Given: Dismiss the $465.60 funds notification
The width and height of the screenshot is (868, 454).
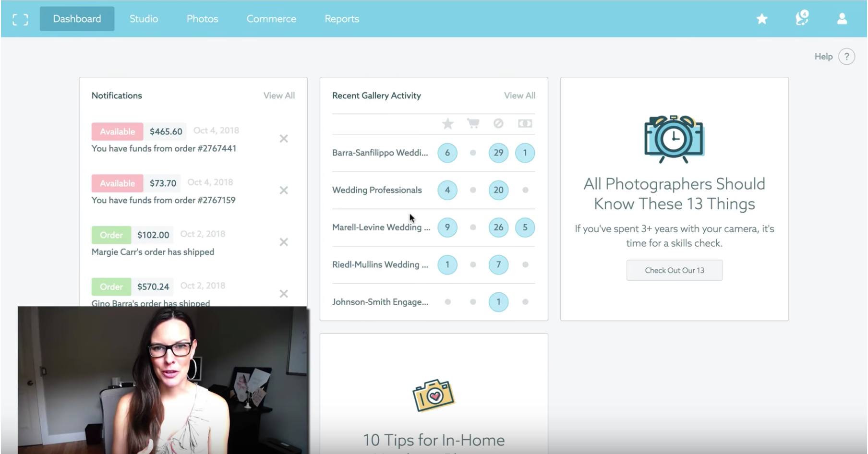Looking at the screenshot, I should [284, 139].
